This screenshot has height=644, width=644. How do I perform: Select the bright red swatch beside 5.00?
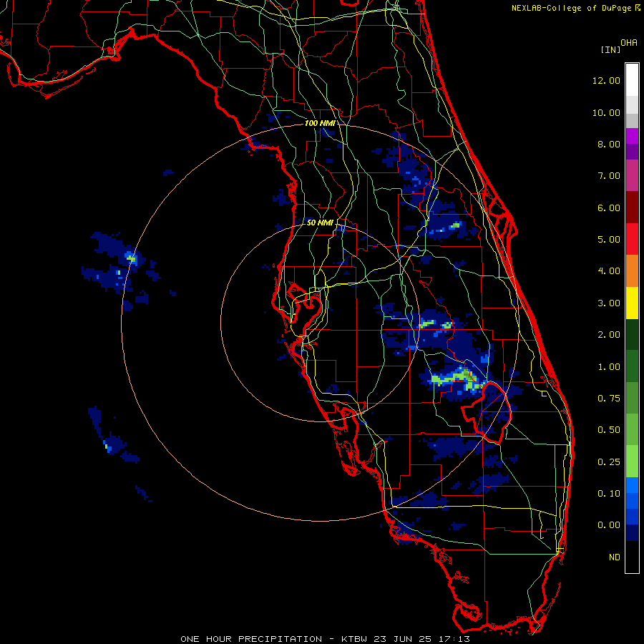click(632, 239)
